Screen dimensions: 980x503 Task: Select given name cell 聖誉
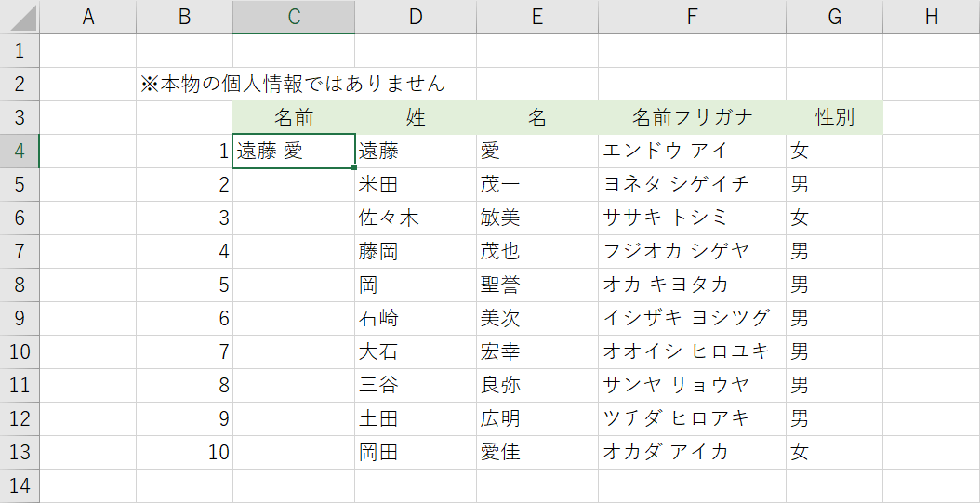click(537, 285)
